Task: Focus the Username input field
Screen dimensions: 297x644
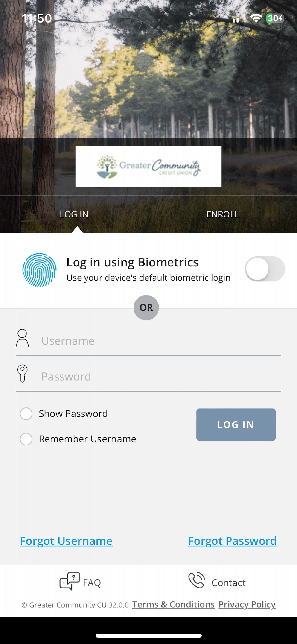Action: tap(148, 341)
